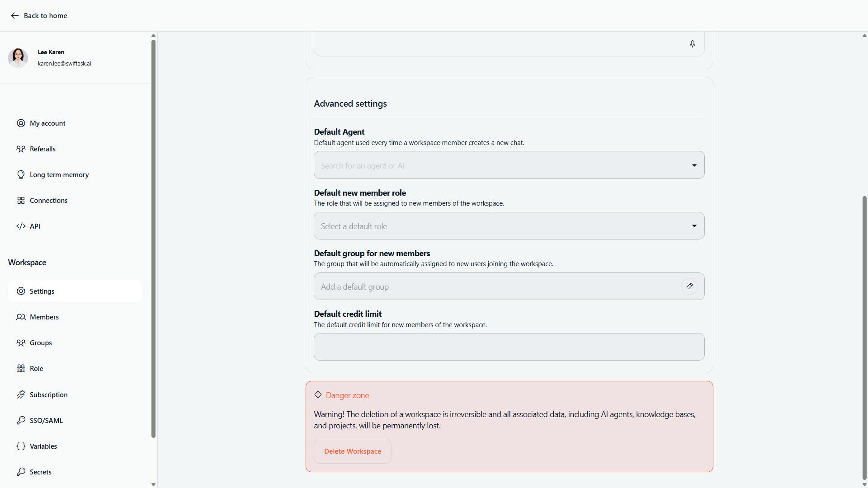The height and width of the screenshot is (488, 868).
Task: Click the microphone icon in text field
Action: (692, 44)
